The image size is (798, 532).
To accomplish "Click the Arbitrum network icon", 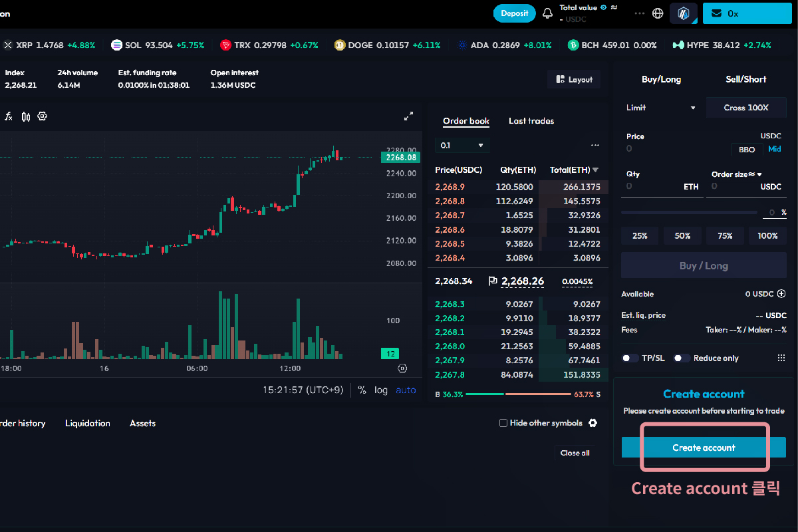I will [x=684, y=13].
